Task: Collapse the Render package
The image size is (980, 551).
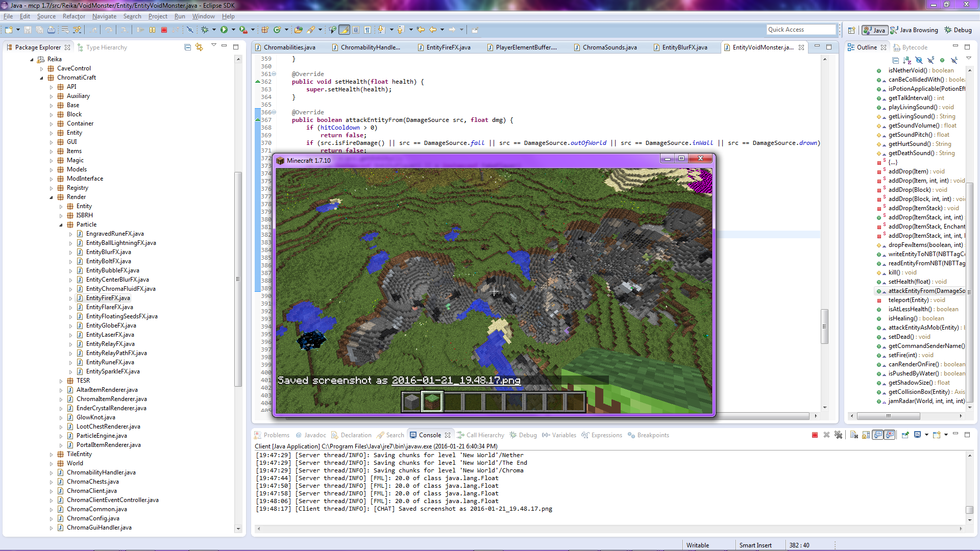Action: click(x=51, y=197)
